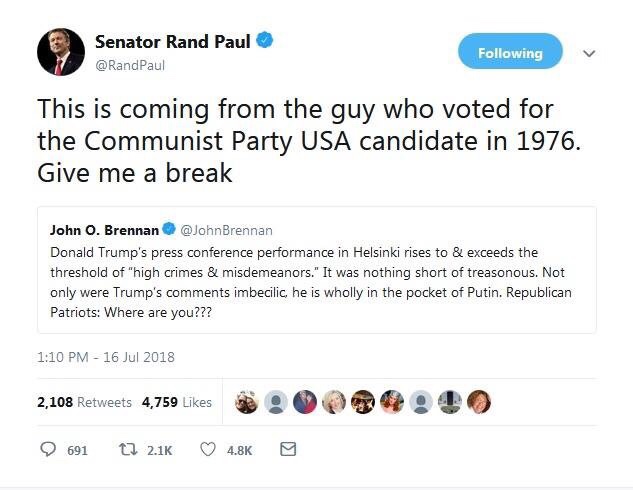This screenshot has height=490, width=633.
Task: Click the reply speech bubble icon
Action: 47,450
